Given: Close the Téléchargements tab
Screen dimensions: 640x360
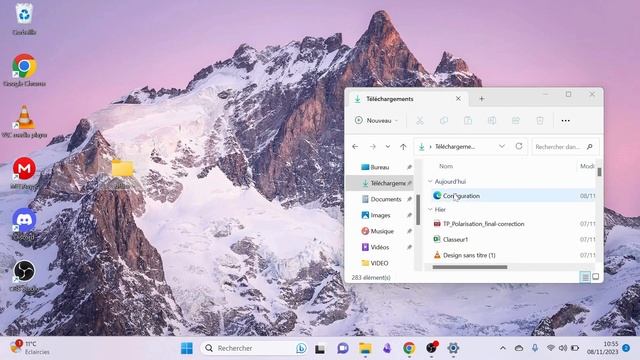Looking at the screenshot, I should pyautogui.click(x=458, y=99).
